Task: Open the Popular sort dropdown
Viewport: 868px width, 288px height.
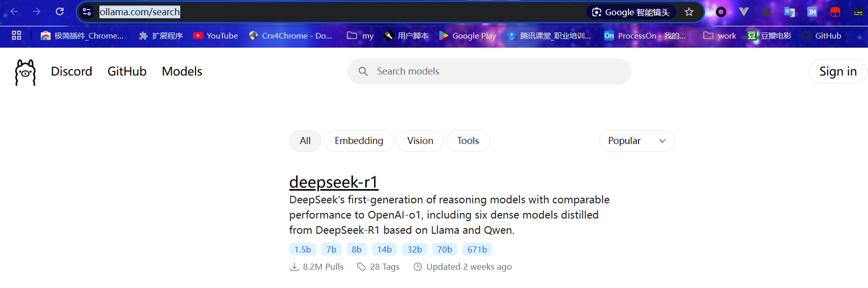Action: pyautogui.click(x=637, y=141)
